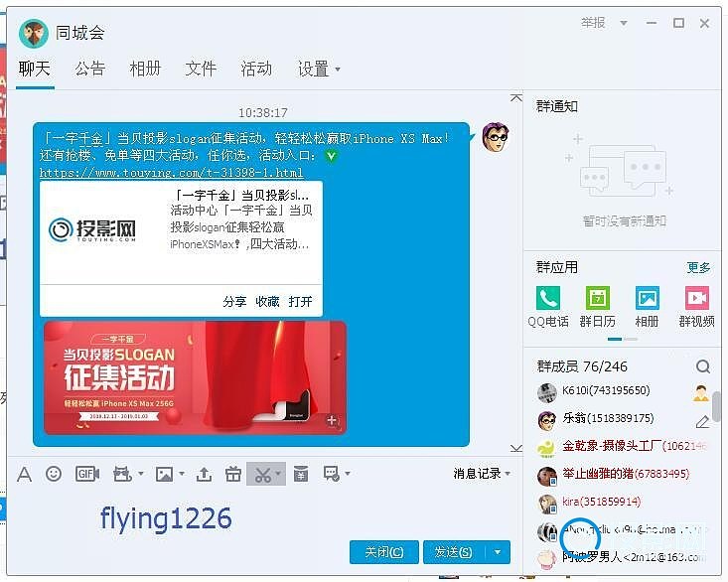This screenshot has width=728, height=582.
Task: Select member 金乾象-摄像头工厂
Action: pyautogui.click(x=622, y=447)
